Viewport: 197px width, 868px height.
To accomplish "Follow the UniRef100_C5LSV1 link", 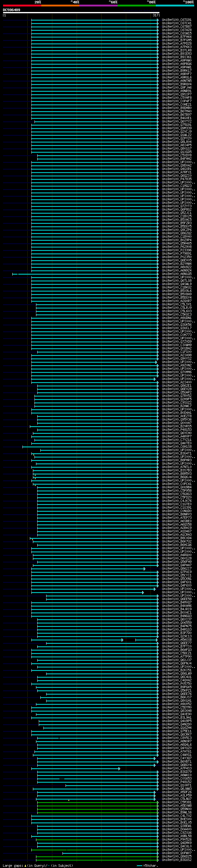I will 176,304.
